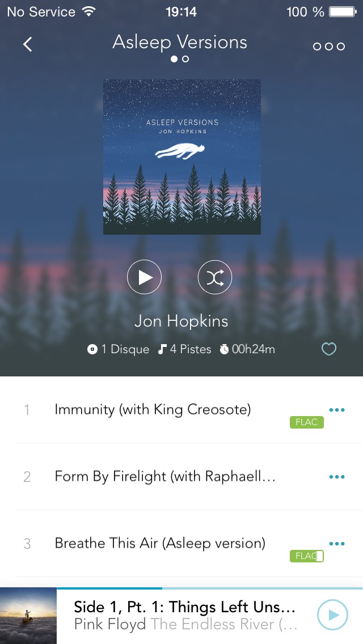The image size is (363, 644).
Task: Resume playback in the mini player
Action: coord(332,615)
